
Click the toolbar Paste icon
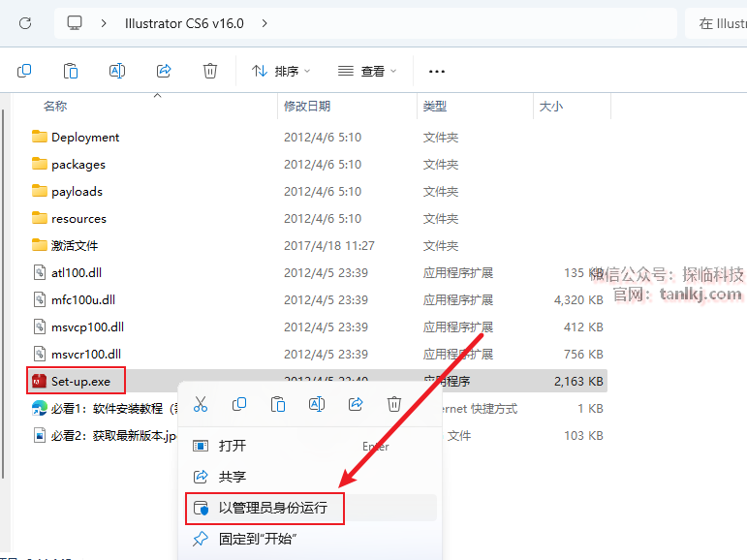pyautogui.click(x=71, y=71)
